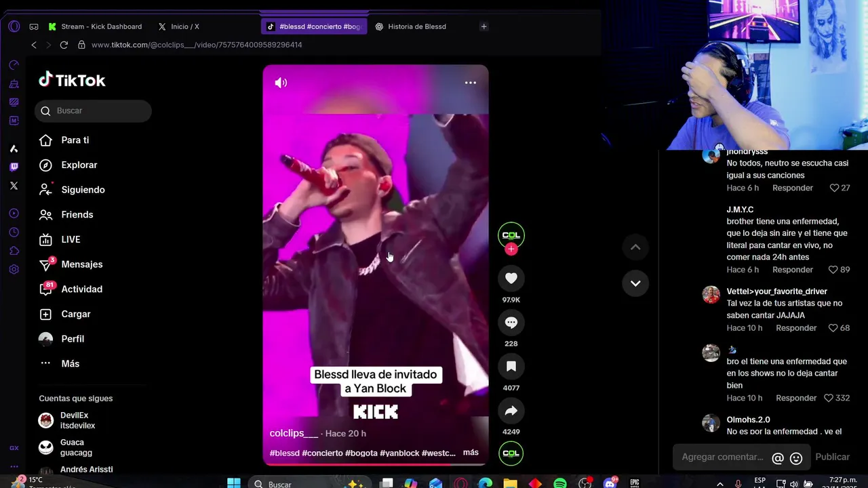Insert a mention with @ icon
The image size is (868, 488).
tap(778, 458)
